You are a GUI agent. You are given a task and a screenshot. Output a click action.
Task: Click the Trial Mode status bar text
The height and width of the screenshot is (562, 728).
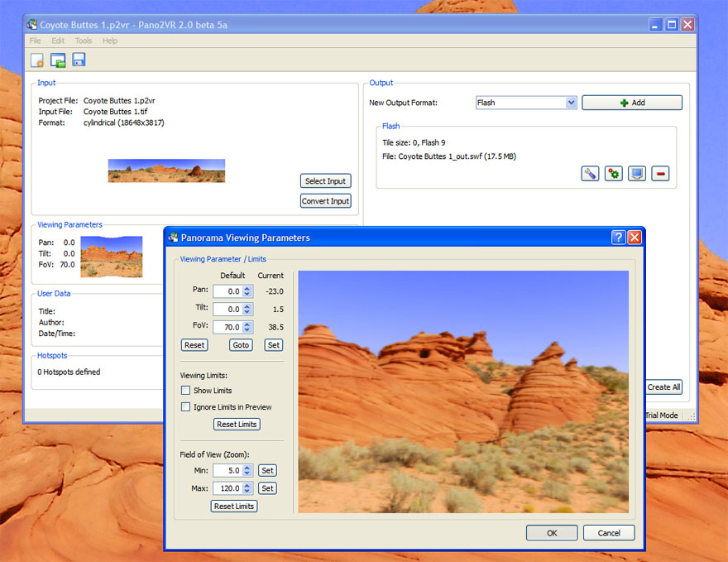tap(662, 415)
